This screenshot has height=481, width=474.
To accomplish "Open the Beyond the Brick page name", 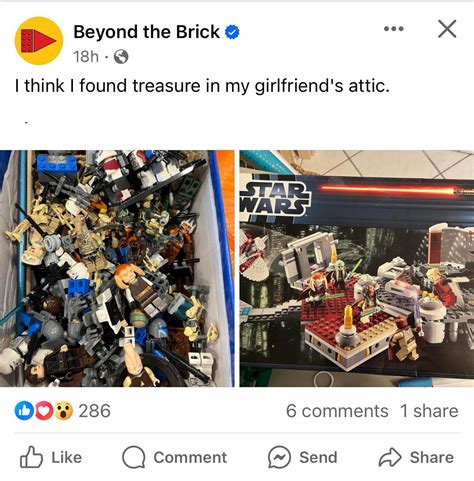I will pos(146,32).
